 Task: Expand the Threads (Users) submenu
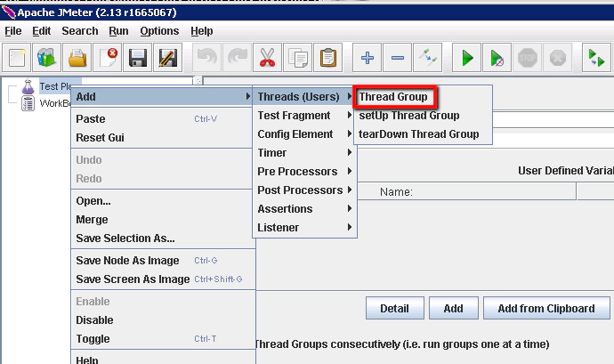tap(304, 97)
